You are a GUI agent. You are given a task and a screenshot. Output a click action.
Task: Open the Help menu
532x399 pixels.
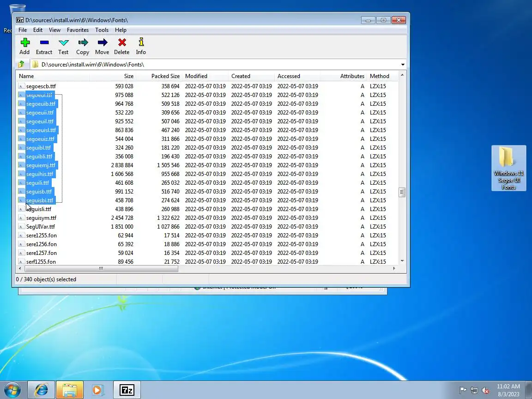pyautogui.click(x=121, y=30)
